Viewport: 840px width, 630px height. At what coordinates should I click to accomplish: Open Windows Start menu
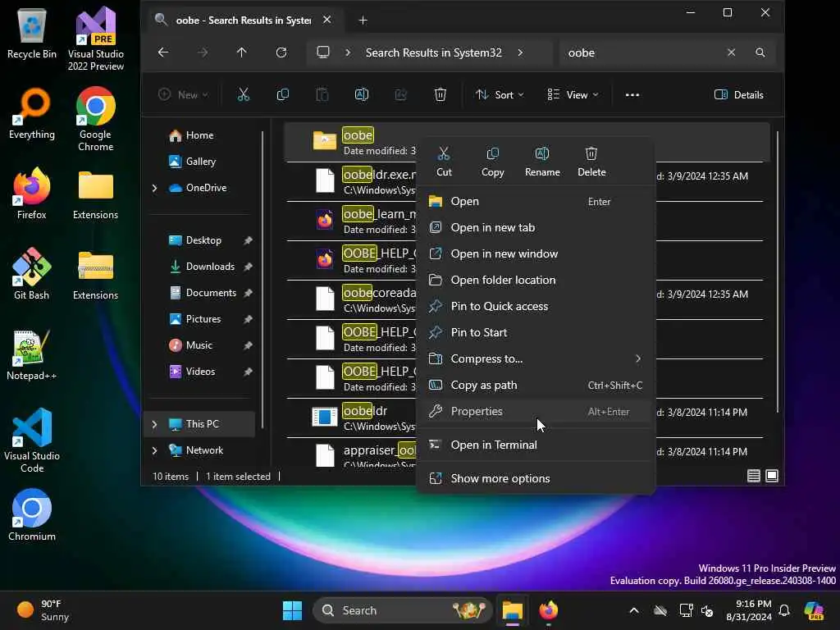293,610
